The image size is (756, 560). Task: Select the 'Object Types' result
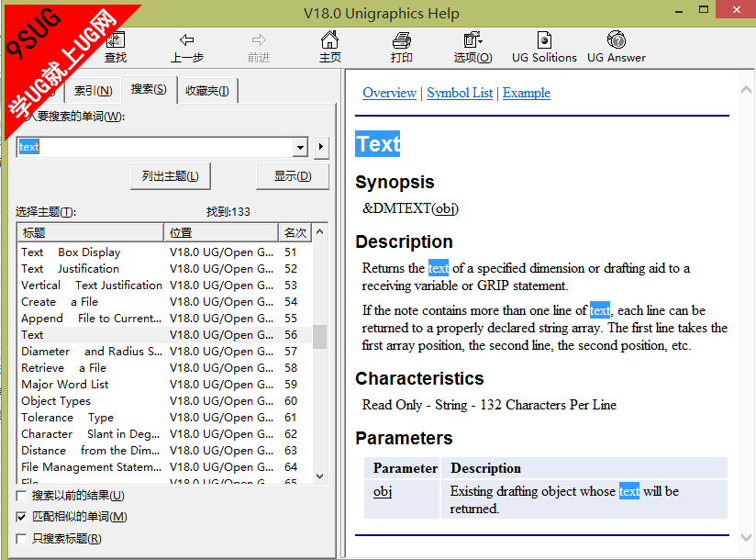pos(165,401)
